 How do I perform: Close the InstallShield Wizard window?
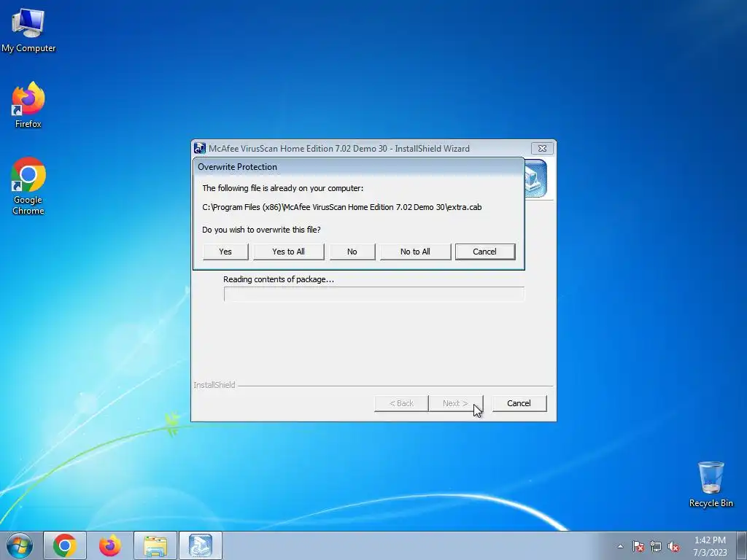click(x=542, y=149)
